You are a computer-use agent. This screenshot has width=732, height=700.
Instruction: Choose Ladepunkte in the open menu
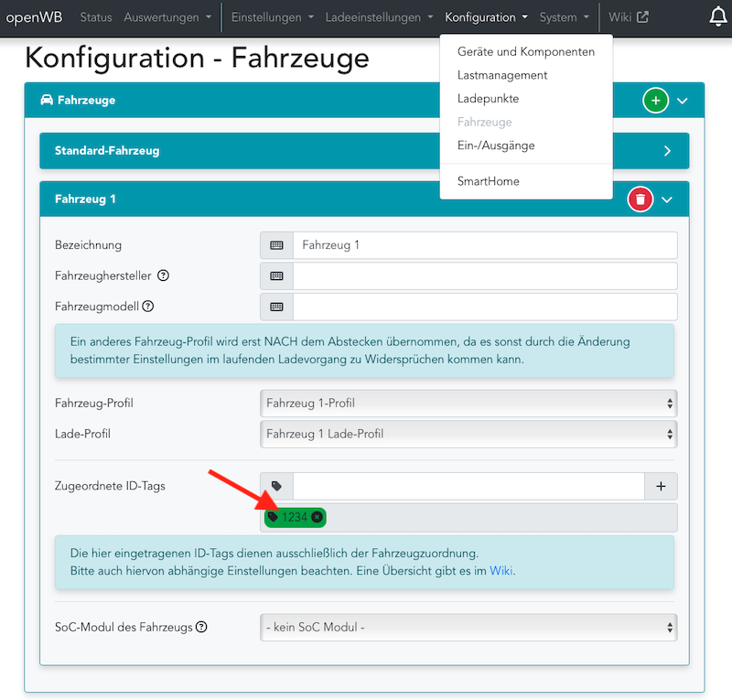[x=488, y=99]
